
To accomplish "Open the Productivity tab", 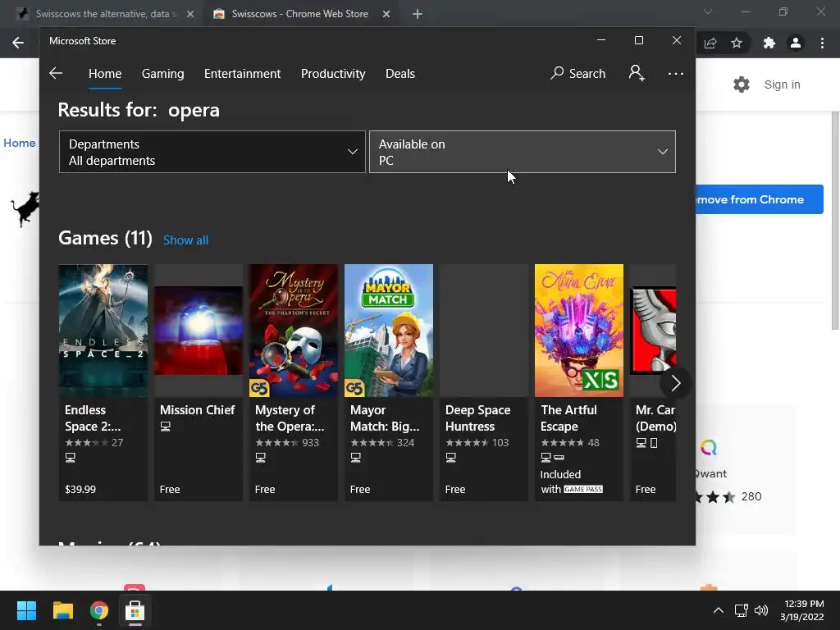I will click(333, 73).
